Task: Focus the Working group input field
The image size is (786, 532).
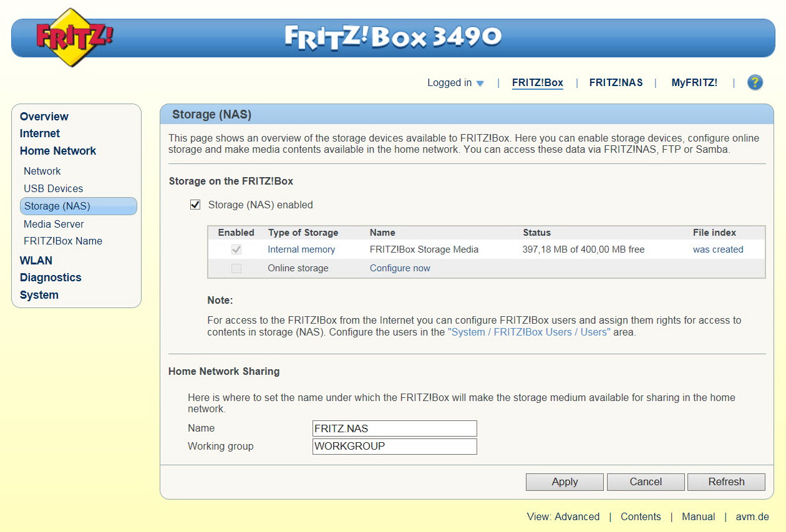Action: (395, 447)
